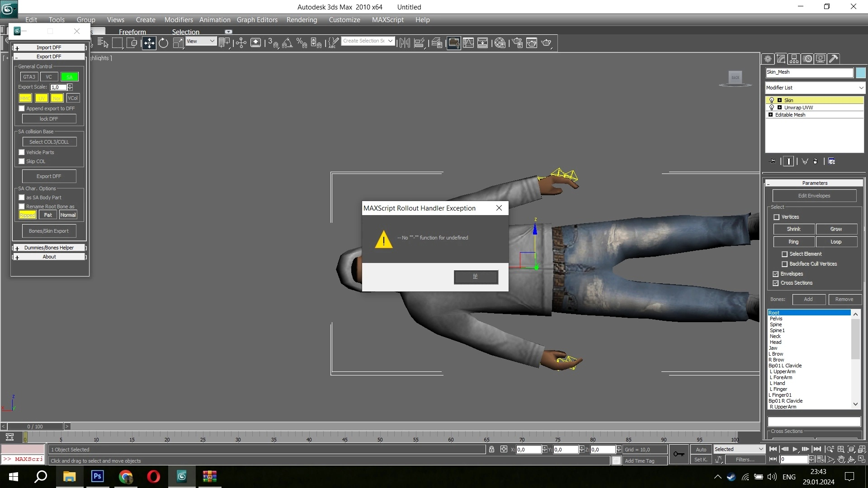Viewport: 868px width, 488px height.
Task: Enable the 'as SA Body Part' checkbox
Action: click(22, 197)
